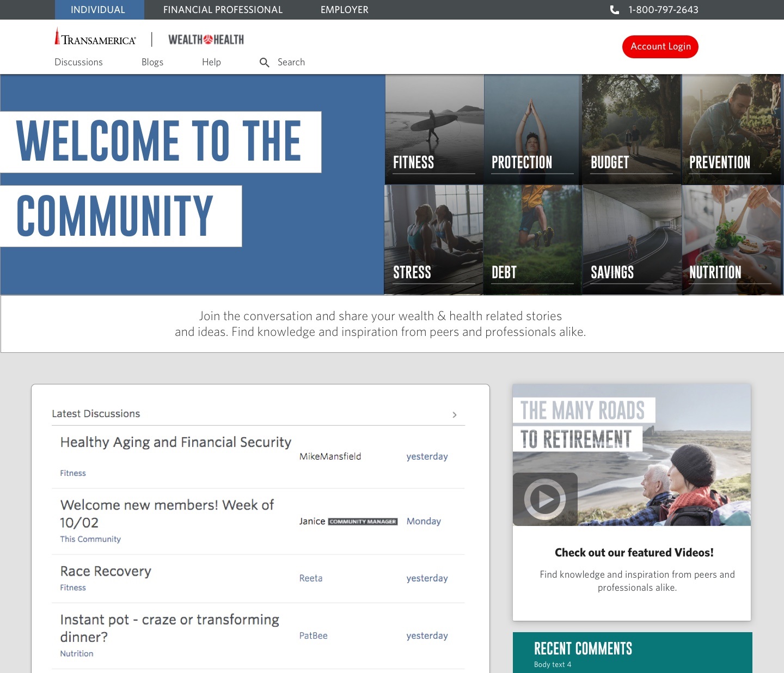Open the Discussions menu item

tap(78, 63)
